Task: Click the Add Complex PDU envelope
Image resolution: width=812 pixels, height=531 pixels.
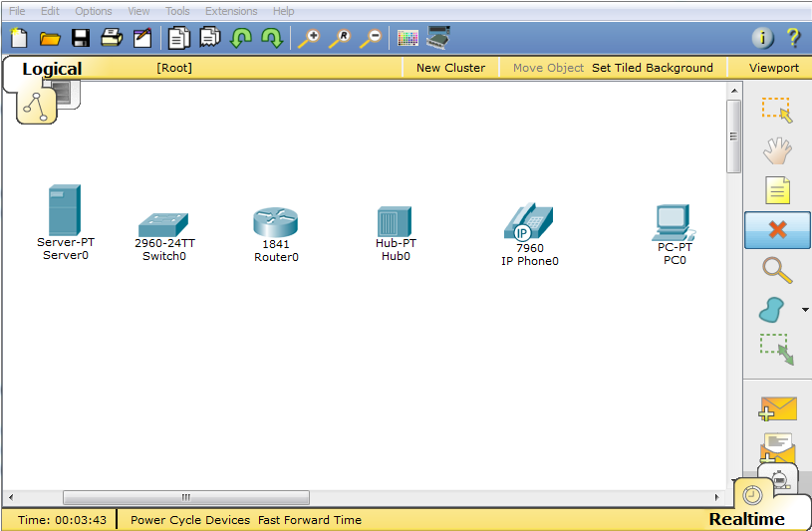Action: pyautogui.click(x=777, y=447)
